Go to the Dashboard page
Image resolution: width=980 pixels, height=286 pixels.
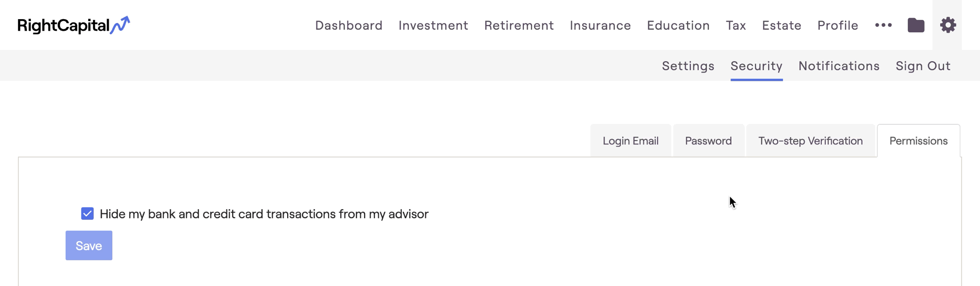pos(348,25)
